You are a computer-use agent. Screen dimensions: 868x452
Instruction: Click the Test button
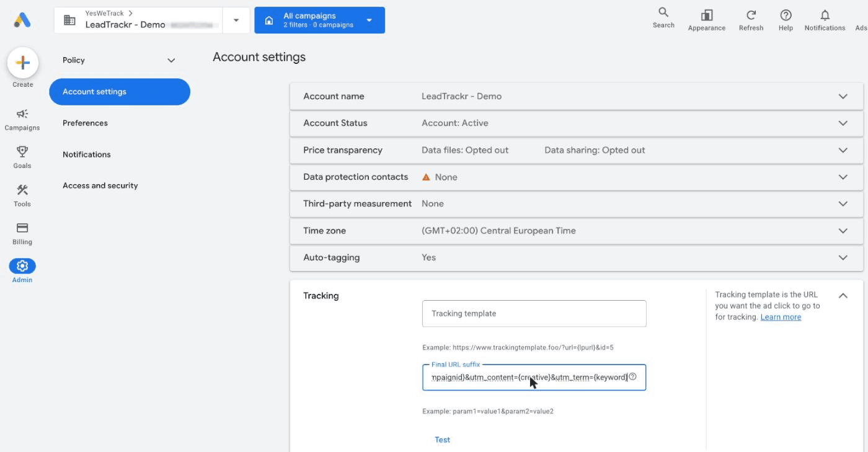point(443,440)
